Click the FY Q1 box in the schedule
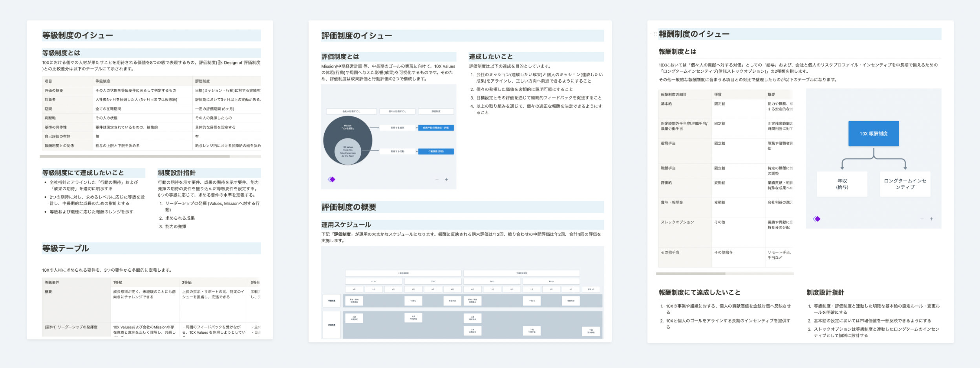This screenshot has width=980, height=368. (x=373, y=282)
